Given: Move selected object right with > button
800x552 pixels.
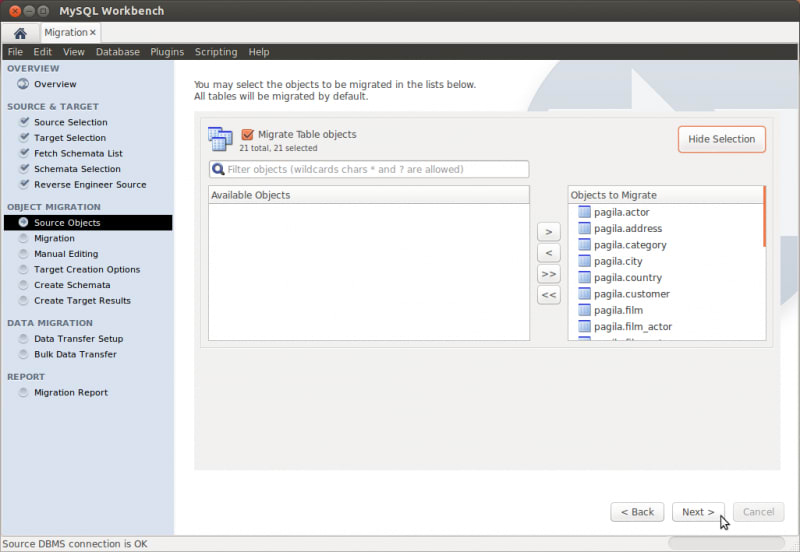Looking at the screenshot, I should tap(548, 232).
